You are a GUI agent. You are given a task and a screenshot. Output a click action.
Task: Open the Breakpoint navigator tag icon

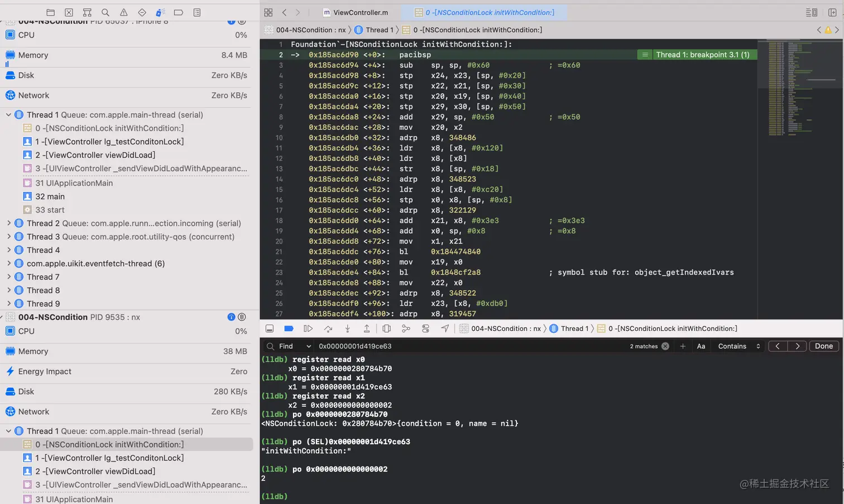tap(179, 12)
